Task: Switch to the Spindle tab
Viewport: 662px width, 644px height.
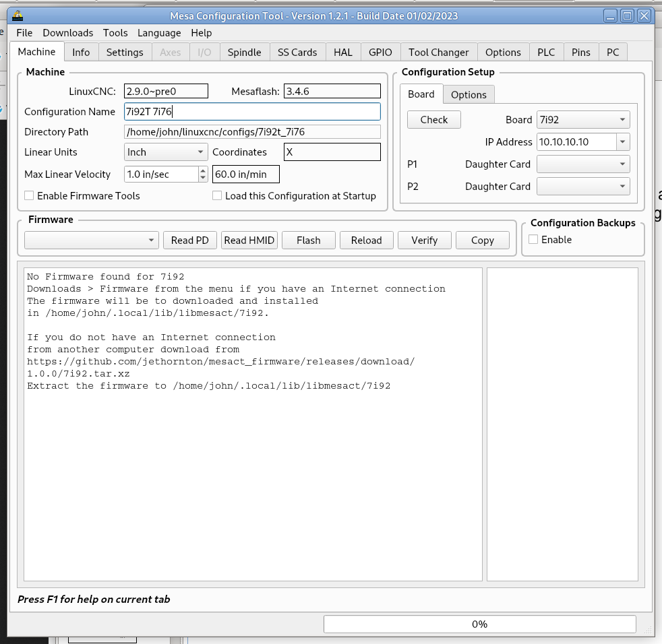Action: pos(245,53)
